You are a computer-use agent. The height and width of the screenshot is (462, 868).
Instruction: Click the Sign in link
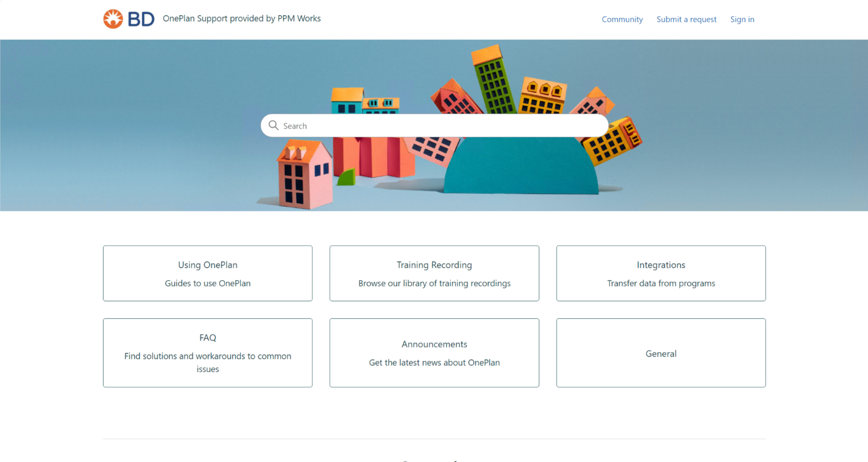point(742,20)
